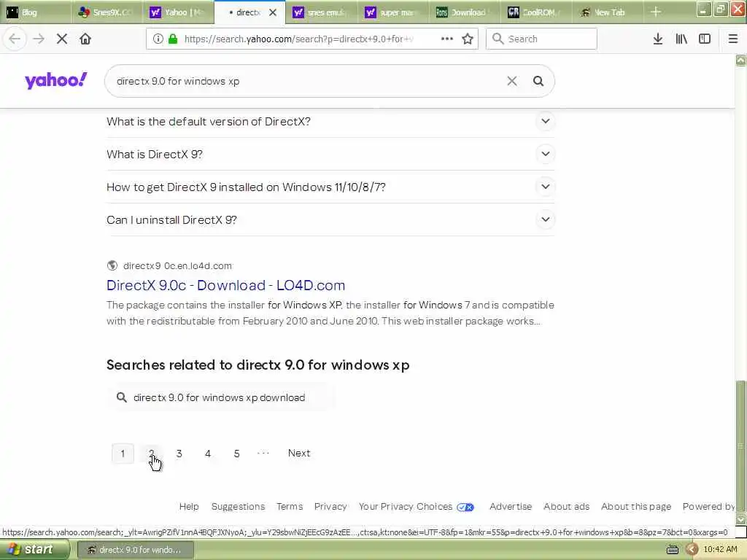747x560 pixels.
Task: Open the Suggestions footer link
Action: [x=238, y=507]
